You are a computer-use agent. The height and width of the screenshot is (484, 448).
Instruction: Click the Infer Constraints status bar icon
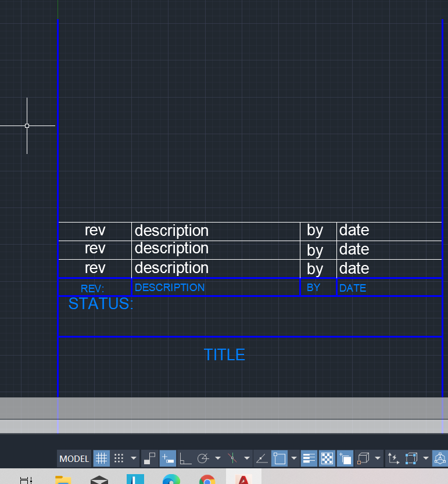pos(150,458)
